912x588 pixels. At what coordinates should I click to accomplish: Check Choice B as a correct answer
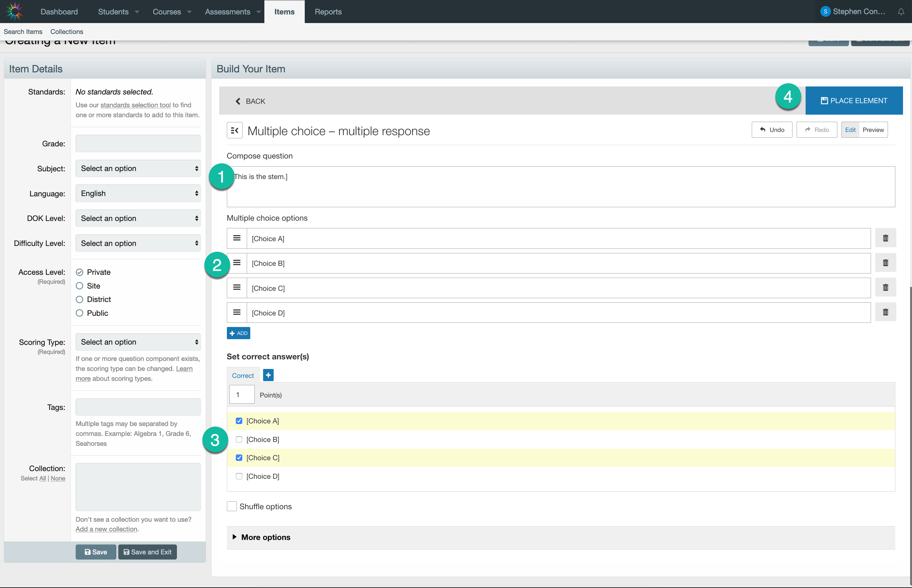(x=239, y=439)
